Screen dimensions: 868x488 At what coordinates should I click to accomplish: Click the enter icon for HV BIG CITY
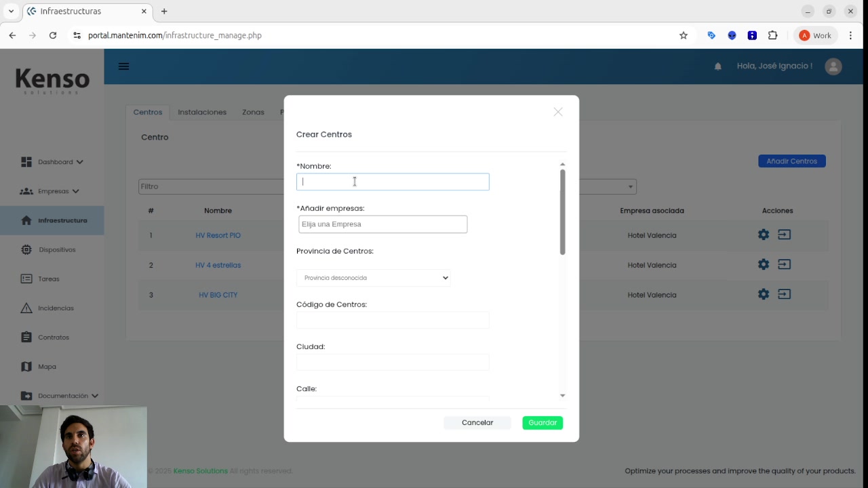(785, 294)
